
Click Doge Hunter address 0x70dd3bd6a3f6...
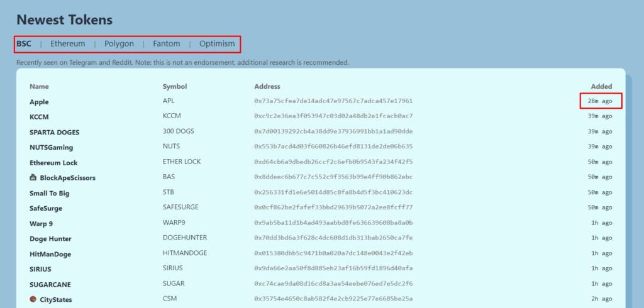333,238
